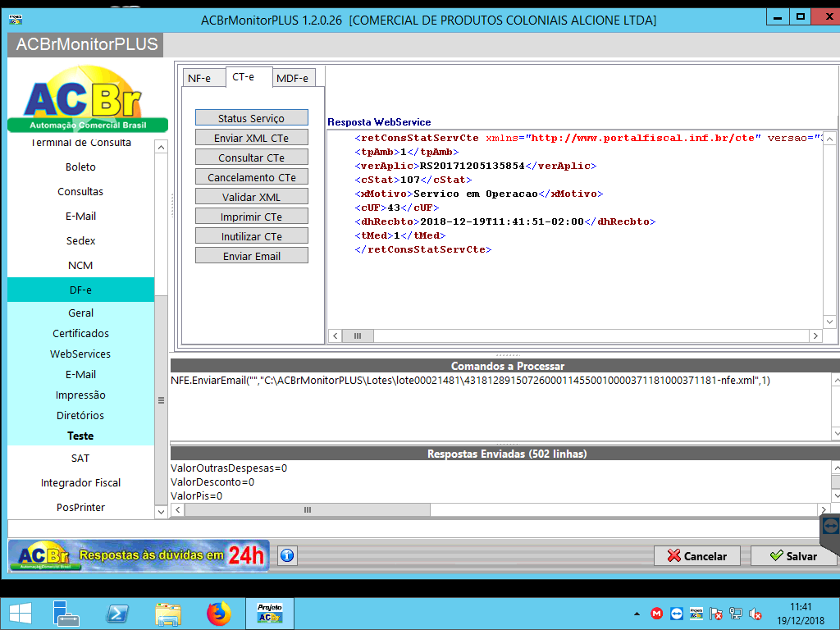The image size is (840, 630).
Task: Open NCM section in sidebar
Action: (81, 265)
